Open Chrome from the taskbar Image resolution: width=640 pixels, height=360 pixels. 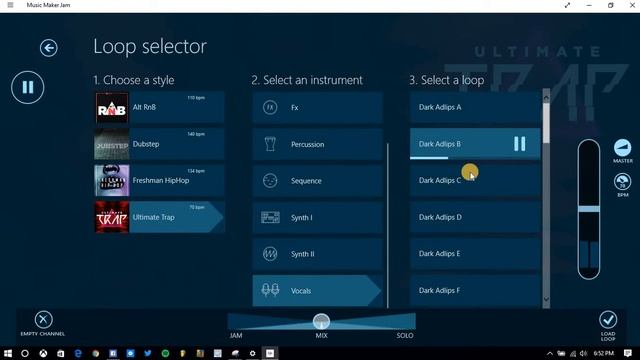[x=96, y=353]
